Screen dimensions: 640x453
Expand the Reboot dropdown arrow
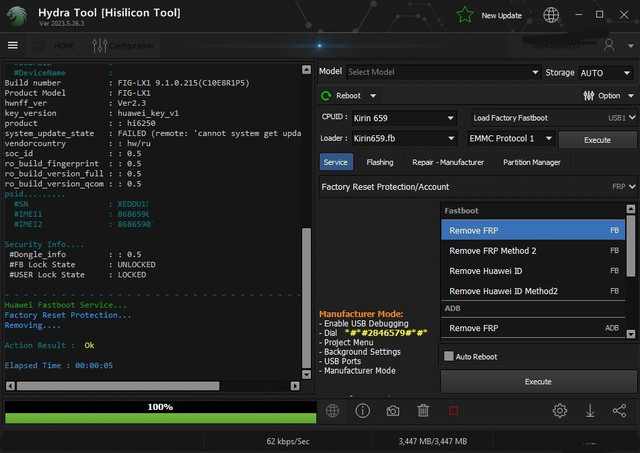point(373,96)
